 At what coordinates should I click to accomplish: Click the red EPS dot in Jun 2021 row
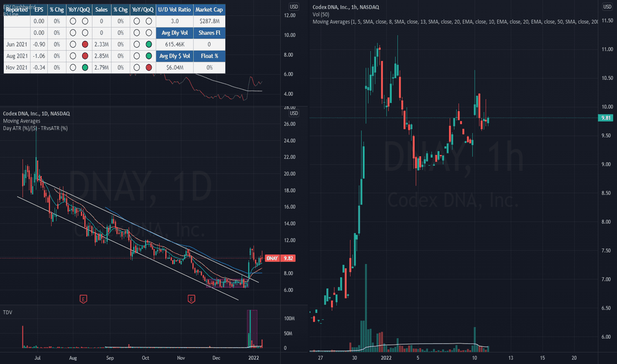coord(85,44)
